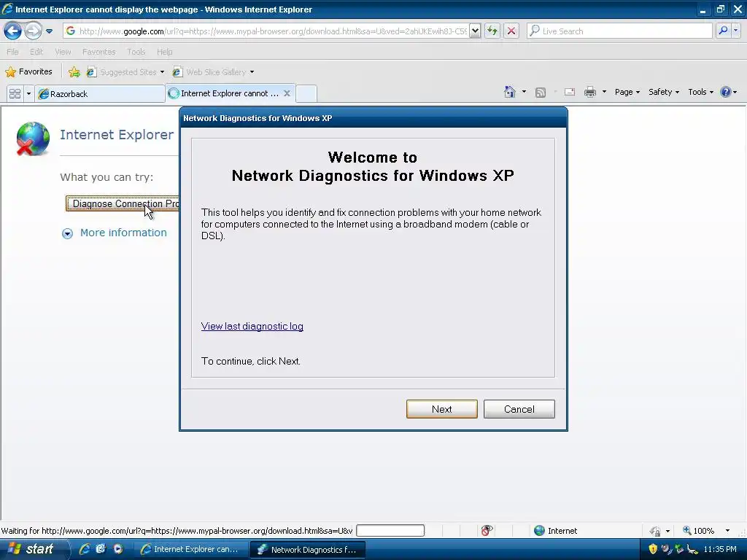Click the Refresh page icon

(492, 31)
